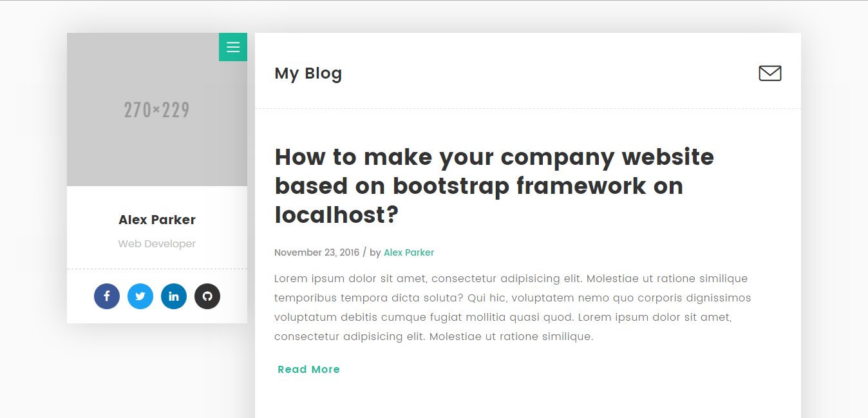Open the Facebook profile icon
The height and width of the screenshot is (418, 868).
point(107,296)
